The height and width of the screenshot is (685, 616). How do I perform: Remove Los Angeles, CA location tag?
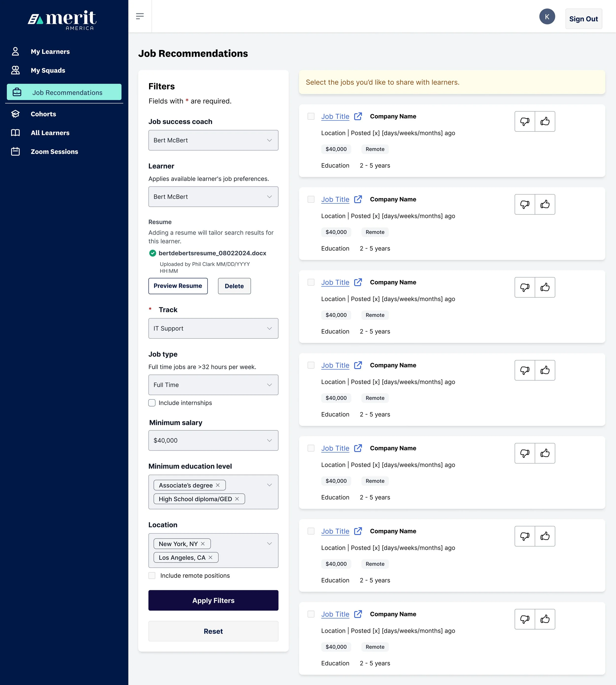[210, 557]
